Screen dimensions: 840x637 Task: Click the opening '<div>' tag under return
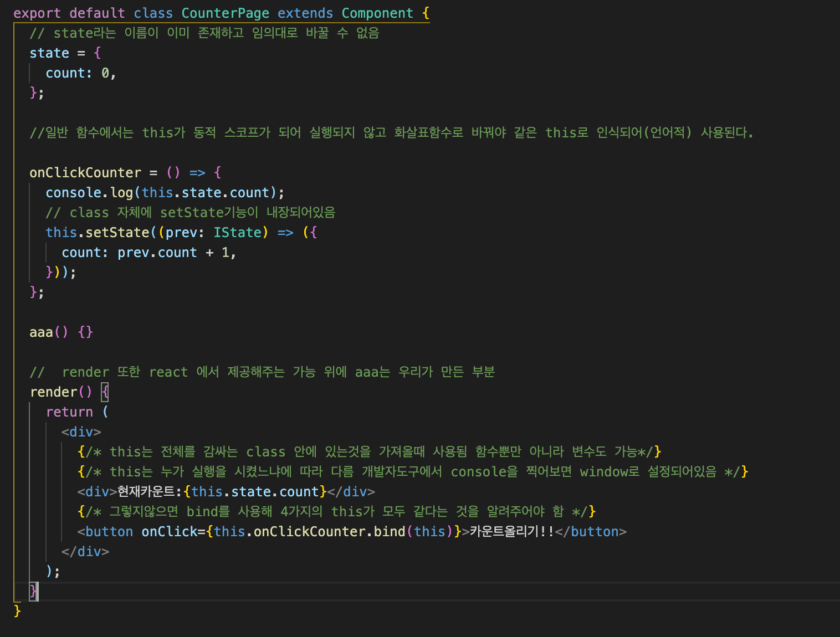[81, 432]
